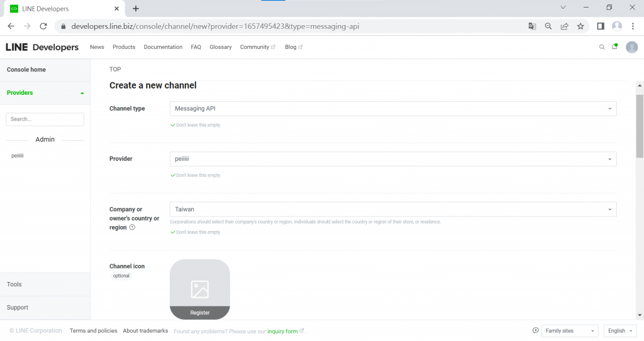
Task: Open the Provider dropdown
Action: pyautogui.click(x=393, y=160)
